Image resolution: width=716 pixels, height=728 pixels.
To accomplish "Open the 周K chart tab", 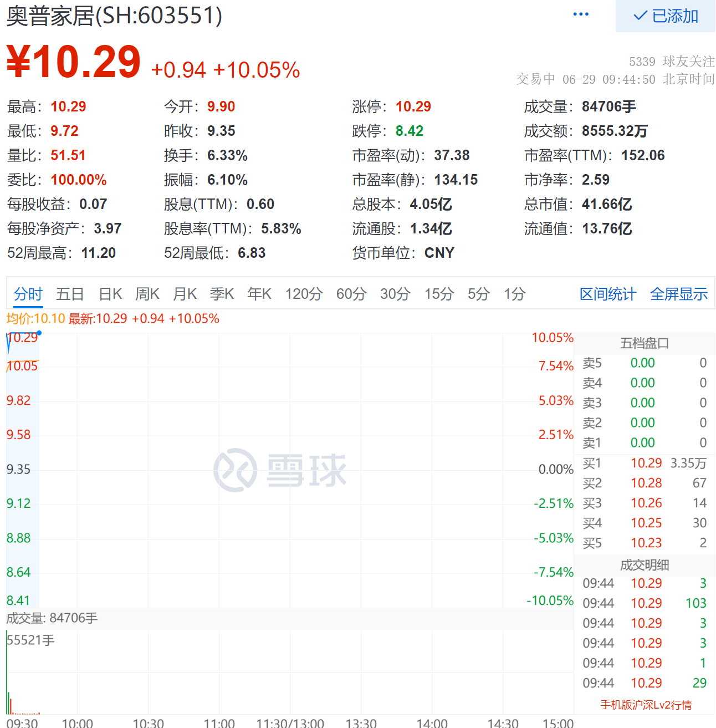I will pos(147,294).
